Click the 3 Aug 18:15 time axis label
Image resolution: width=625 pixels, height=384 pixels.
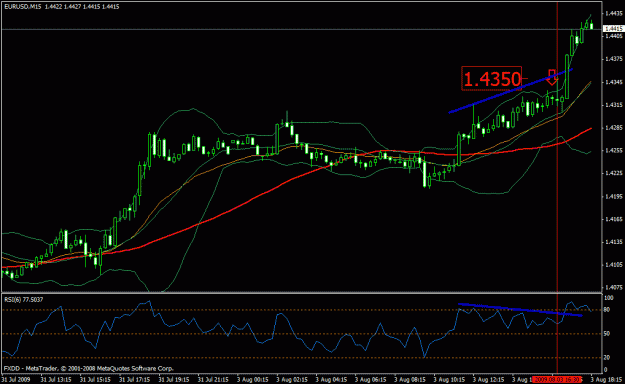coord(605,379)
